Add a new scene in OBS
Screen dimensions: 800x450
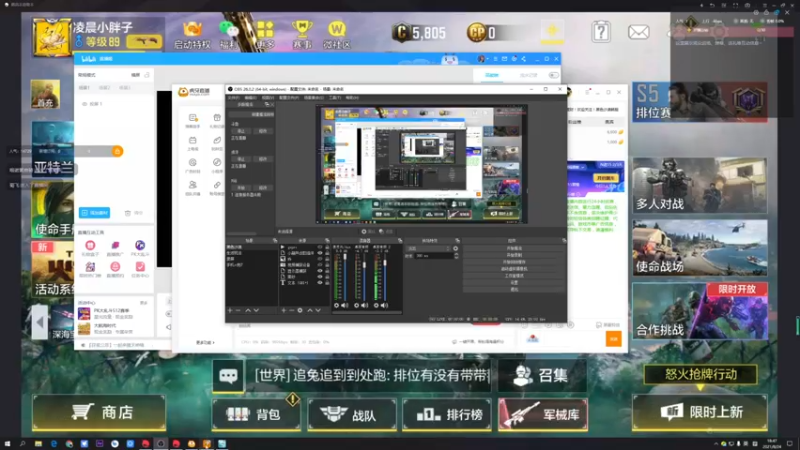(230, 310)
